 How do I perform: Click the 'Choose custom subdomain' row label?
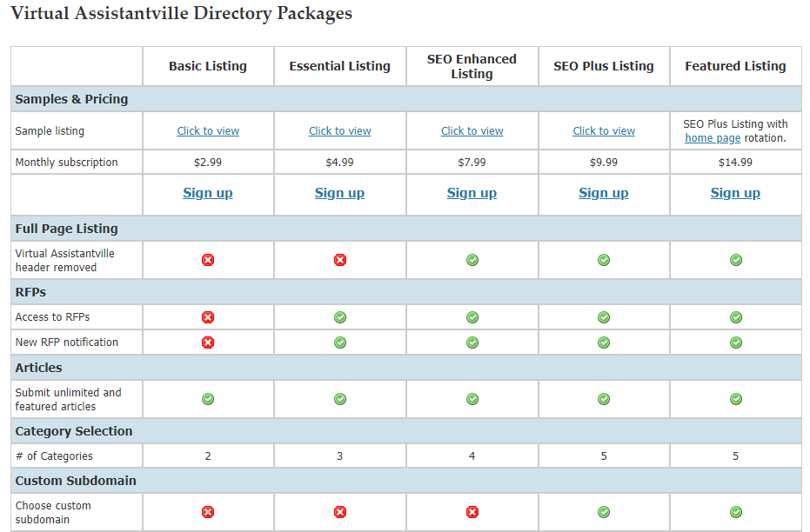coord(53,512)
